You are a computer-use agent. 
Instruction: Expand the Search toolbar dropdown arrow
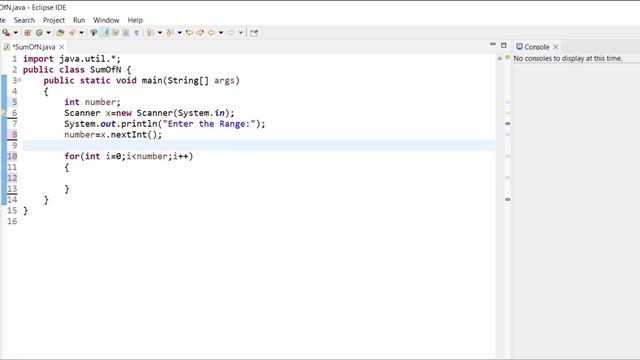coord(81,33)
